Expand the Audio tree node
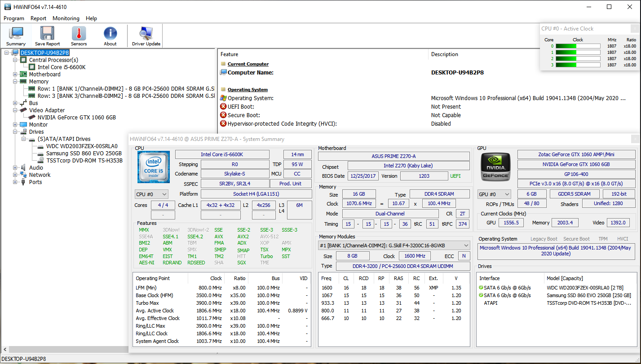The height and width of the screenshot is (364, 641). [15, 168]
